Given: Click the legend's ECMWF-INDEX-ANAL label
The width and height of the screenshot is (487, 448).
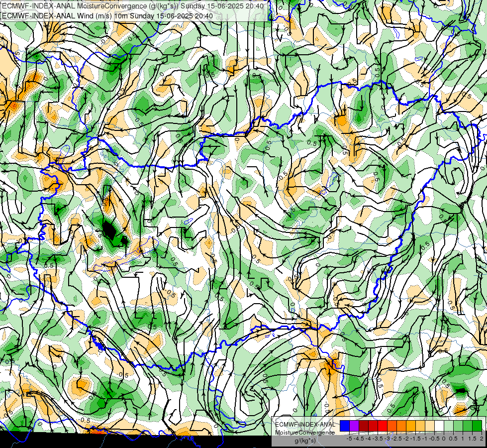Looking at the screenshot, I should click(x=305, y=425).
